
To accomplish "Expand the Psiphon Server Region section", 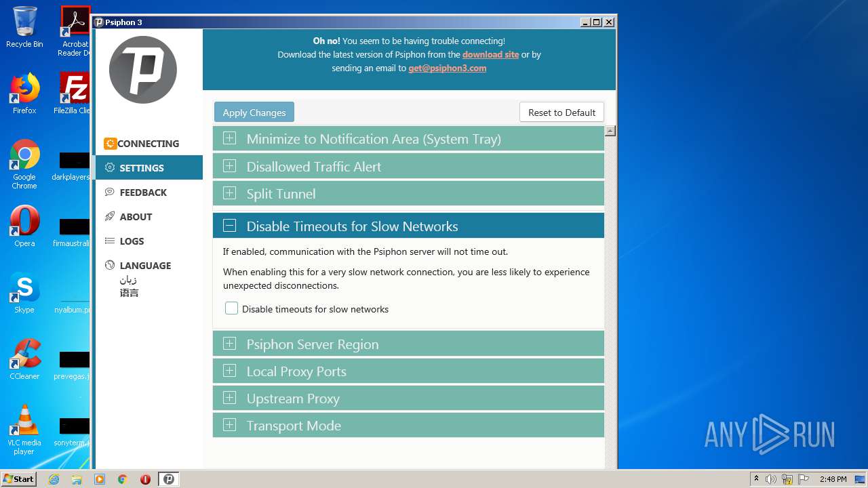I will (408, 344).
